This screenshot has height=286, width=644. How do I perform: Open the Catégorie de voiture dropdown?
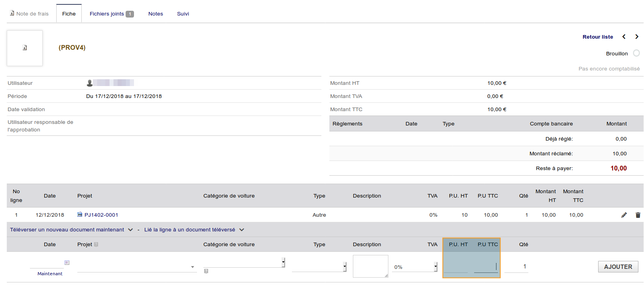tap(244, 262)
